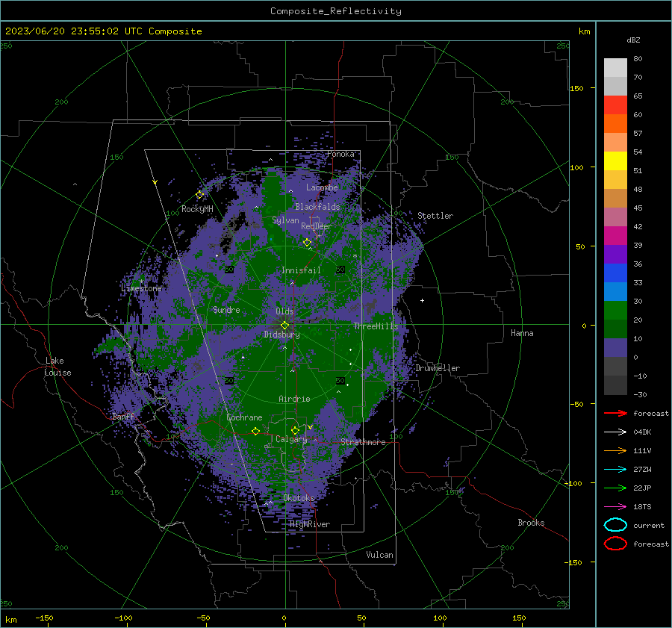Click the Limestone label
The image size is (672, 628).
coord(141,288)
